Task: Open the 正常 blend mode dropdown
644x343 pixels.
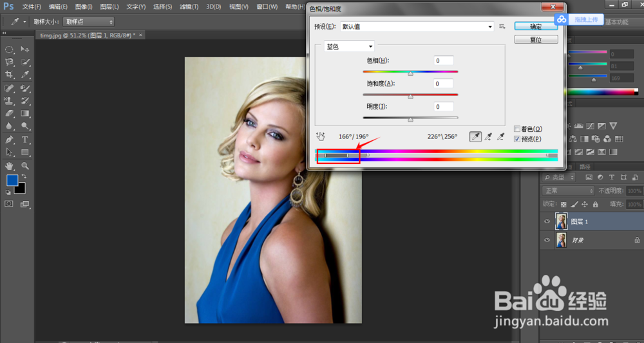Action: pyautogui.click(x=568, y=190)
